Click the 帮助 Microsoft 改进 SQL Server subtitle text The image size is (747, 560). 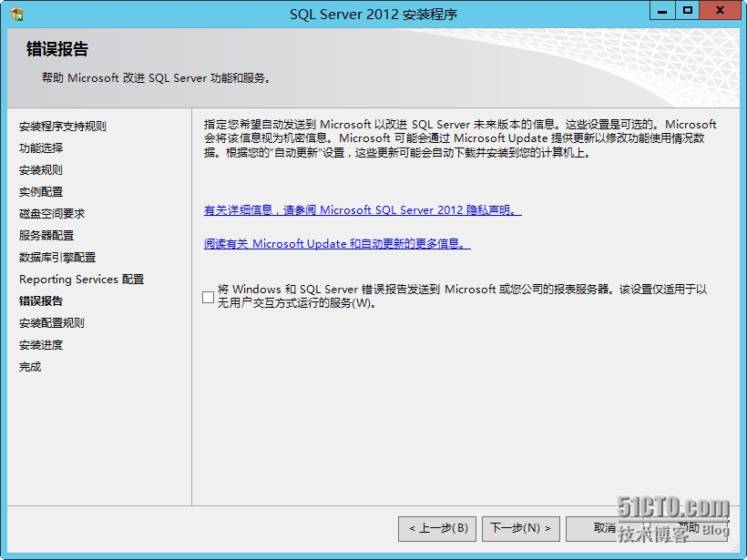[x=157, y=78]
